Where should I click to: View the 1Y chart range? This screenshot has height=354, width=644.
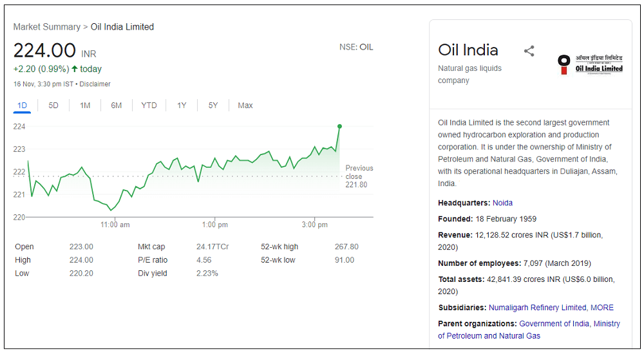click(x=182, y=106)
